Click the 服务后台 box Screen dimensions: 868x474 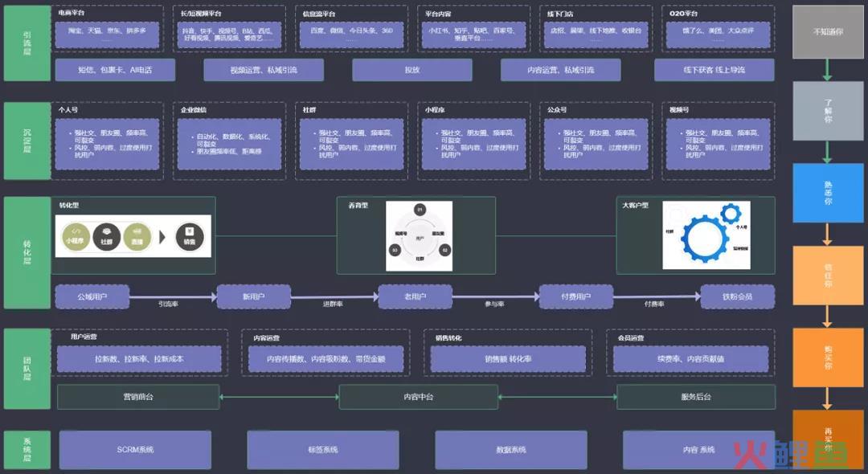coord(696,397)
